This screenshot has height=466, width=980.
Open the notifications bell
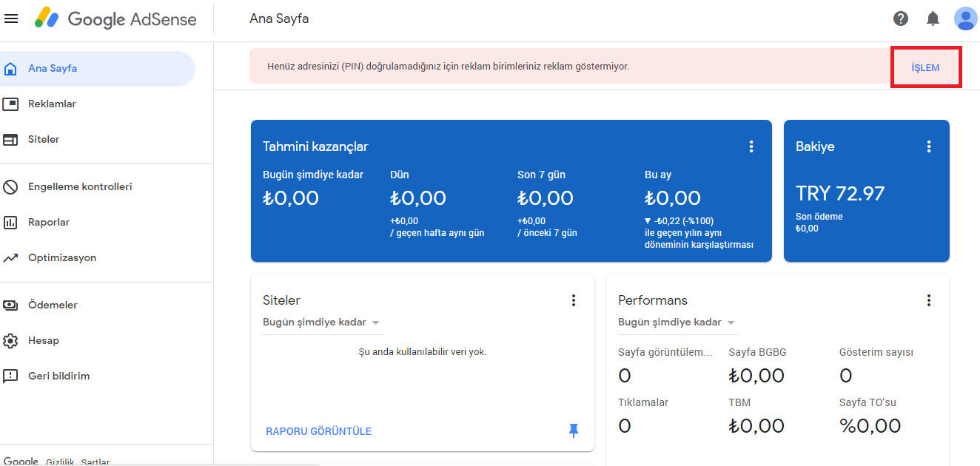tap(933, 18)
